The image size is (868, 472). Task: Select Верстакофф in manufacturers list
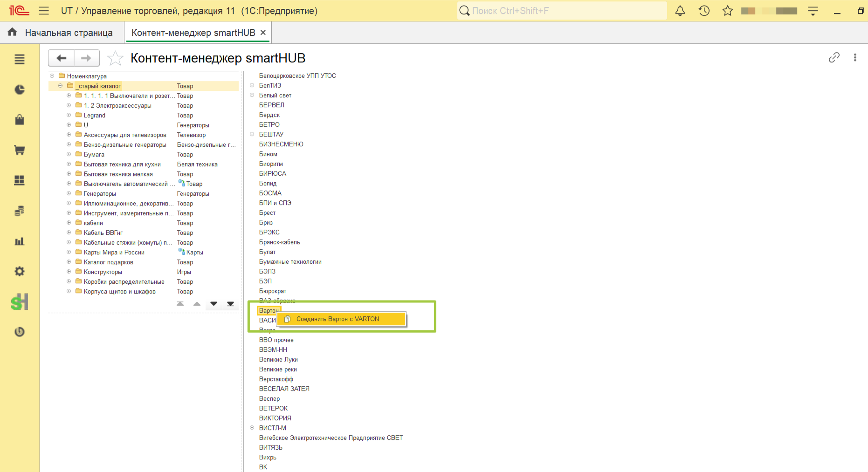pyautogui.click(x=276, y=379)
